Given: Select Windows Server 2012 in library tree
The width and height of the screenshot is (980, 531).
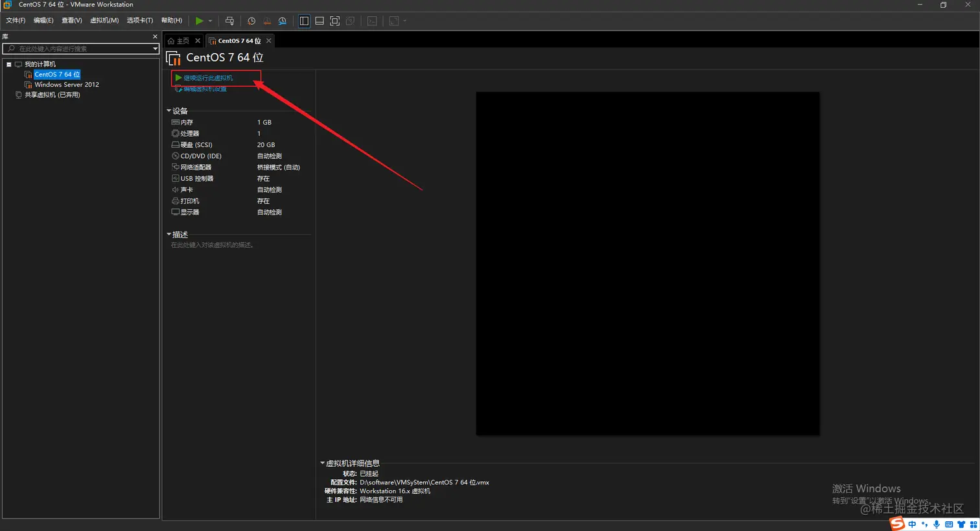Looking at the screenshot, I should (67, 84).
